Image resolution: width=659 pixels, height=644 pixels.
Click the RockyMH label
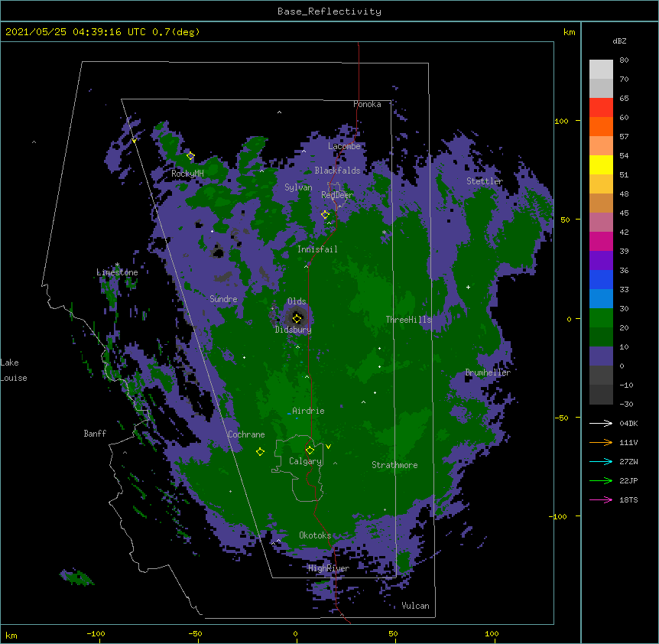coord(187,174)
